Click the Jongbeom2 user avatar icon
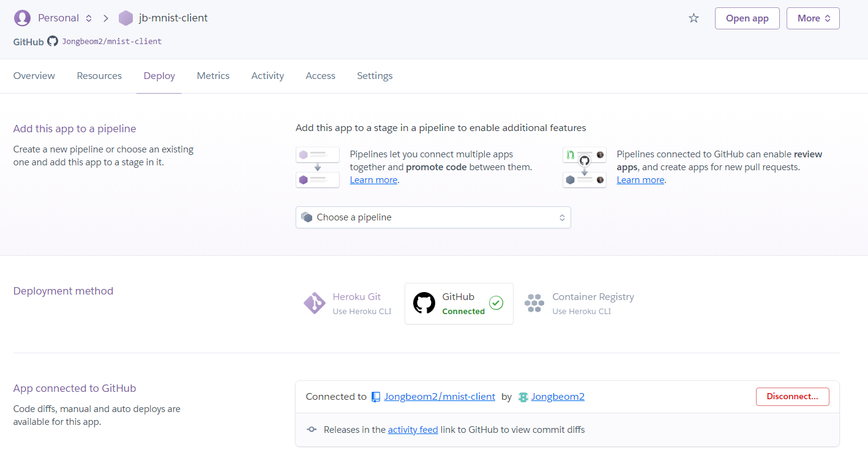Screen dimensions: 868x469 523,397
